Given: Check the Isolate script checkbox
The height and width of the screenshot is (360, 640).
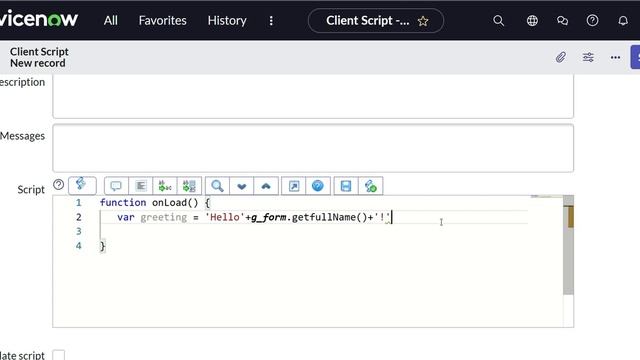Looking at the screenshot, I should tap(58, 355).
